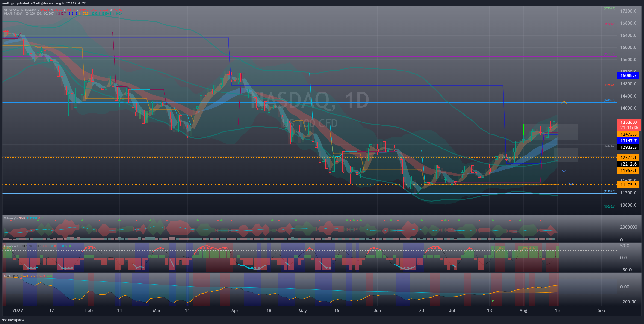The height and width of the screenshot is (324, 644).
Task: Click the blue 15085.7 price label
Action: pyautogui.click(x=628, y=75)
